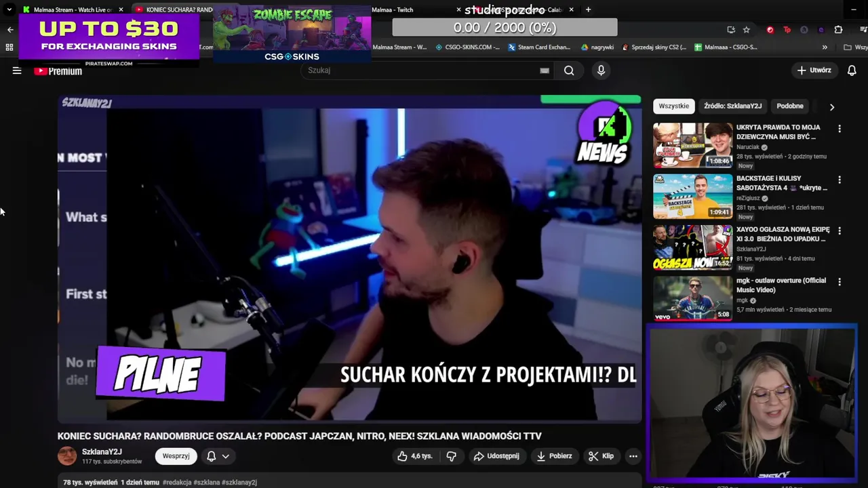Click the 0.00 / 2000 progress bar

coord(505,28)
